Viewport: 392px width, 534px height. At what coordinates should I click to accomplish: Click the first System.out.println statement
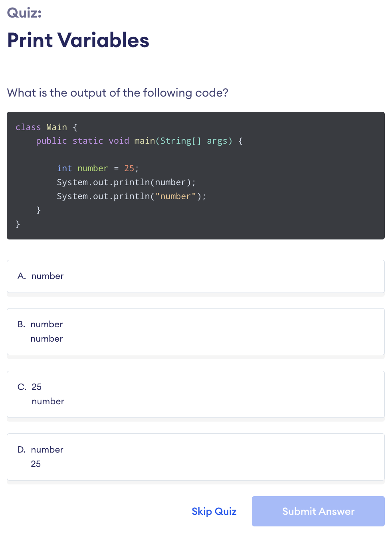[126, 182]
